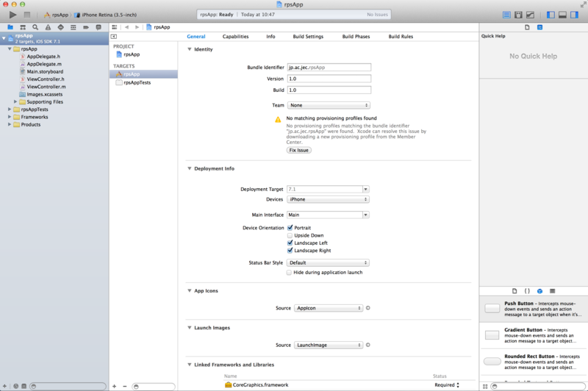Image resolution: width=588 pixels, height=391 pixels.
Task: Uncheck Portrait orientation
Action: tap(290, 228)
